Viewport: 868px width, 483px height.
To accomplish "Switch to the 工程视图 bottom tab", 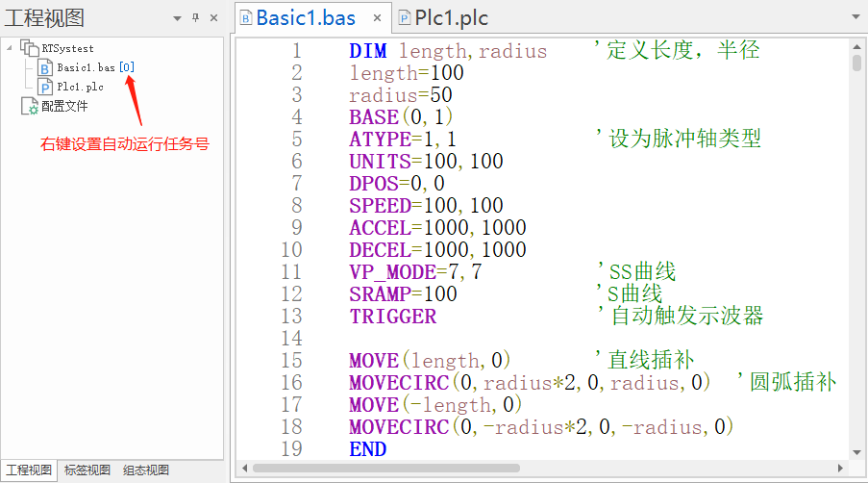I will pyautogui.click(x=29, y=470).
